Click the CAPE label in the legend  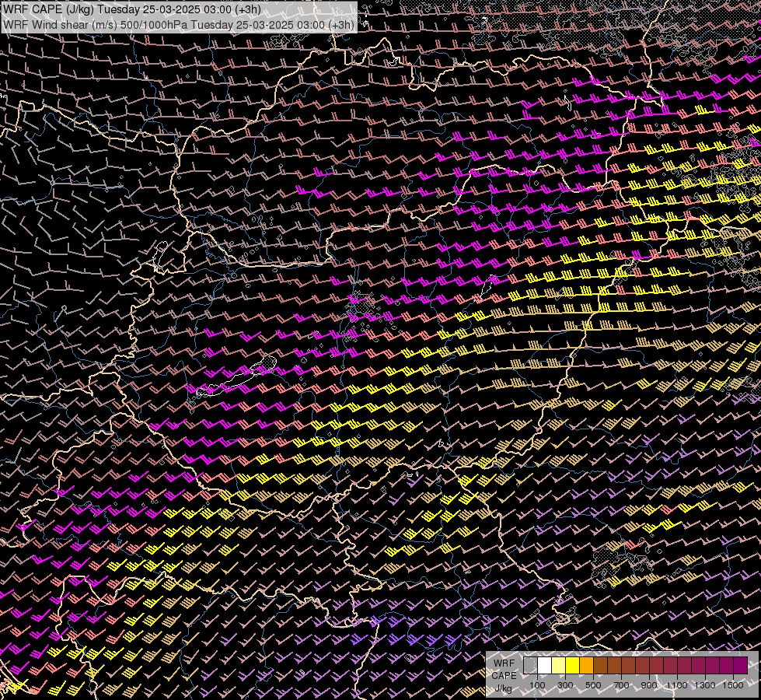tap(504, 676)
